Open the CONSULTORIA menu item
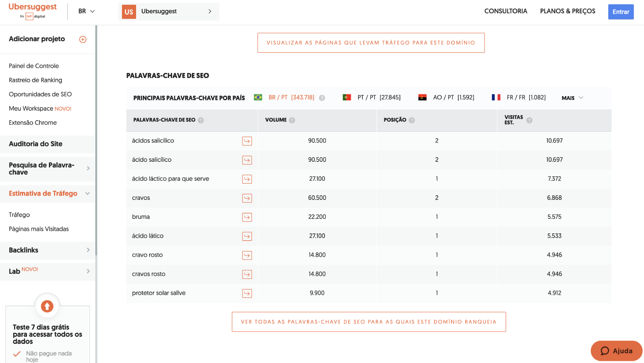This screenshot has height=363, width=644. [x=506, y=11]
